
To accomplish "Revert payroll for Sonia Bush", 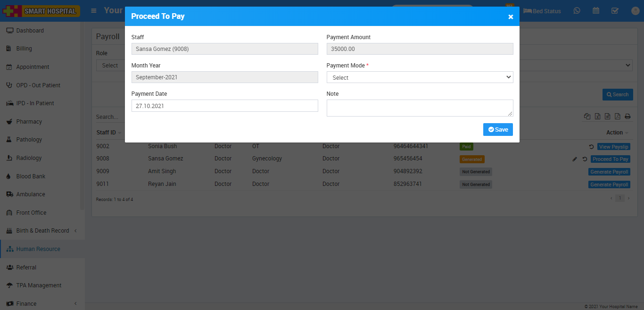I will click(x=591, y=147).
